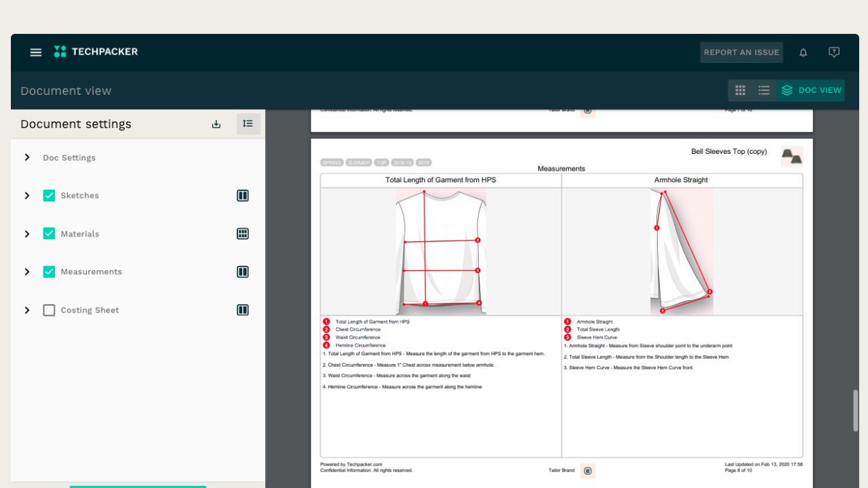Viewport: 868px width, 488px height.
Task: Click the Techpacker logo
Action: tap(96, 52)
